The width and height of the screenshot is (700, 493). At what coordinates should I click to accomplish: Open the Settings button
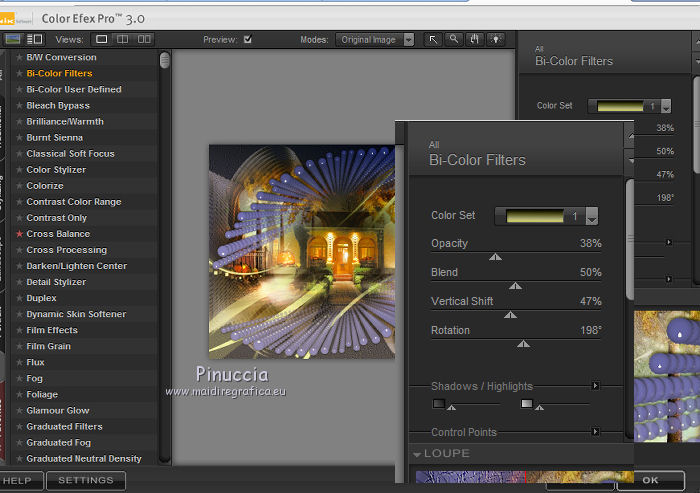coord(85,481)
